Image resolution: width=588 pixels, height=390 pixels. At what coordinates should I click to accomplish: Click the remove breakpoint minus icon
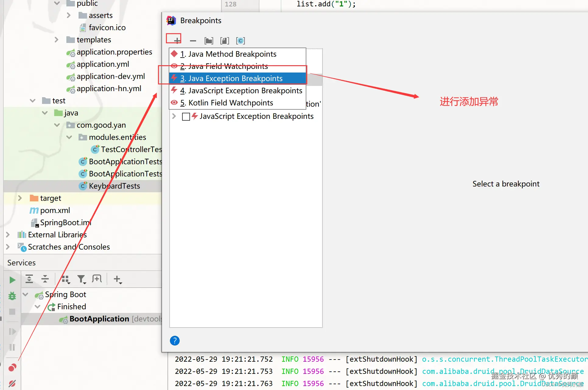click(193, 41)
